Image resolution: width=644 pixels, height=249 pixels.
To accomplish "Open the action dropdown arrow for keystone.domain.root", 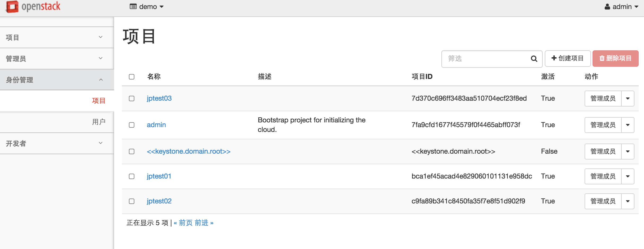I will pyautogui.click(x=628, y=152).
